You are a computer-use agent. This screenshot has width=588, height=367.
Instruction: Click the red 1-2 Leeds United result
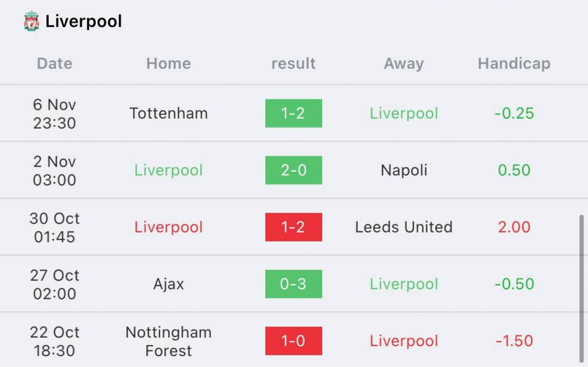click(293, 227)
